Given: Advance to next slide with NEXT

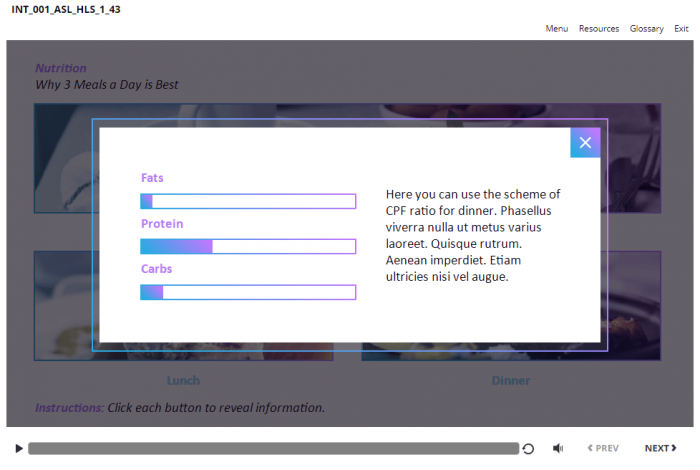Looking at the screenshot, I should [660, 449].
